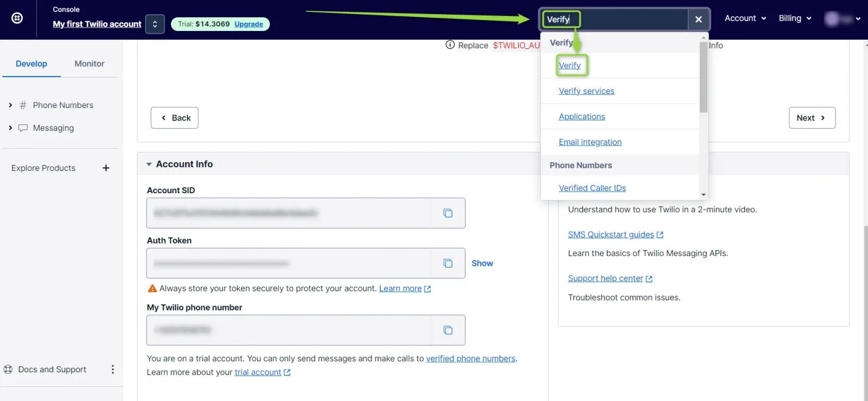
Task: Choose Email integration search result
Action: [590, 142]
